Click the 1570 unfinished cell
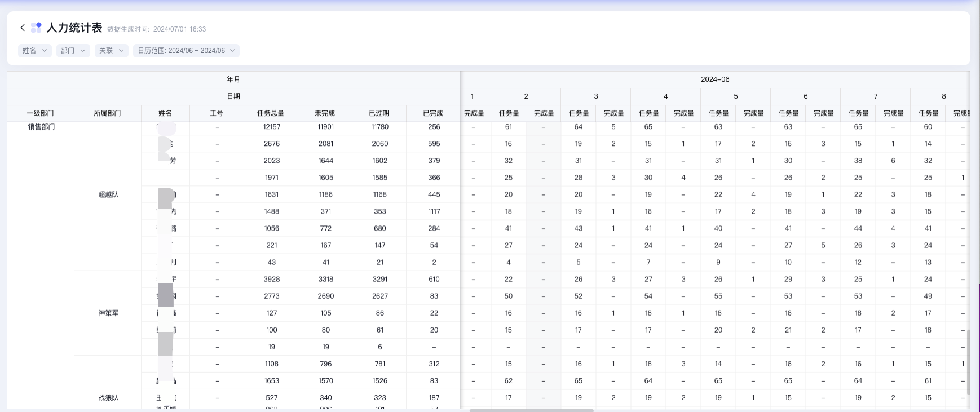This screenshot has width=980, height=412. tap(326, 380)
